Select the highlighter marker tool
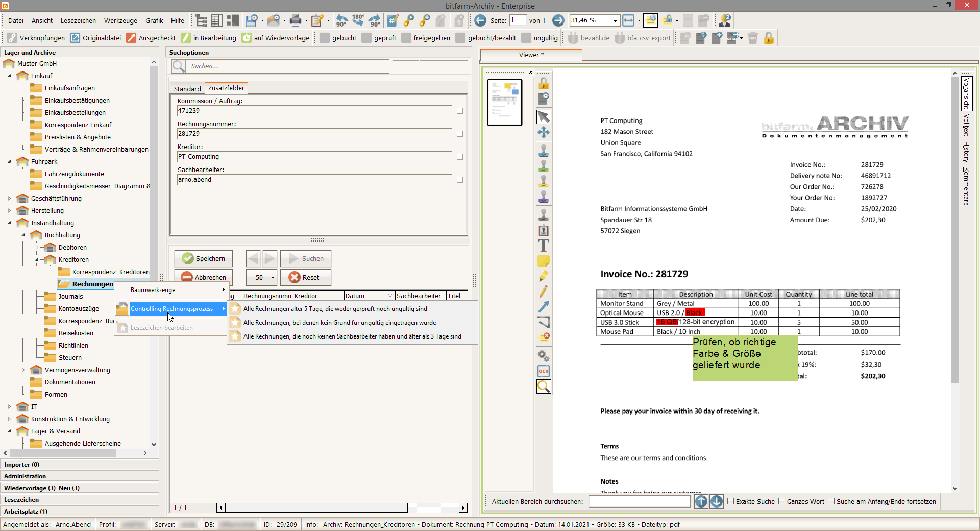Screen dimensions: 980x531 pos(544,276)
